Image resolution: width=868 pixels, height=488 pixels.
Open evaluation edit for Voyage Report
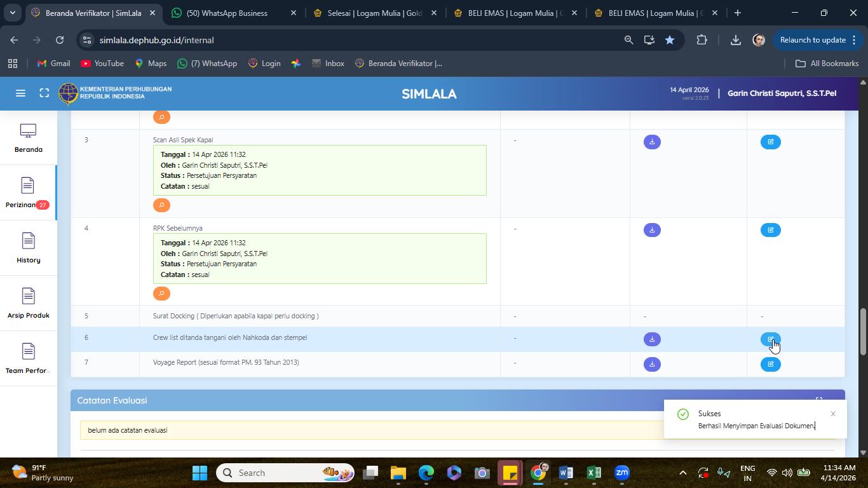coord(770,364)
